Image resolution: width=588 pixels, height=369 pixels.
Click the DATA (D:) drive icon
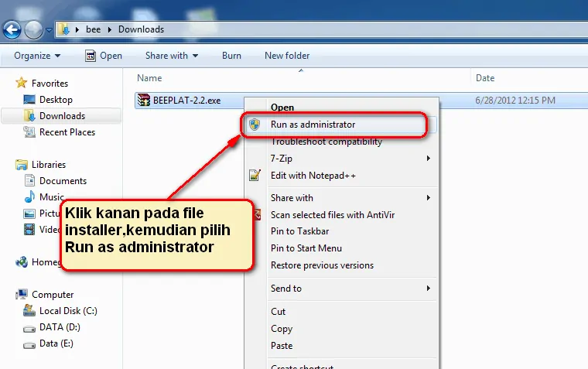(29, 329)
